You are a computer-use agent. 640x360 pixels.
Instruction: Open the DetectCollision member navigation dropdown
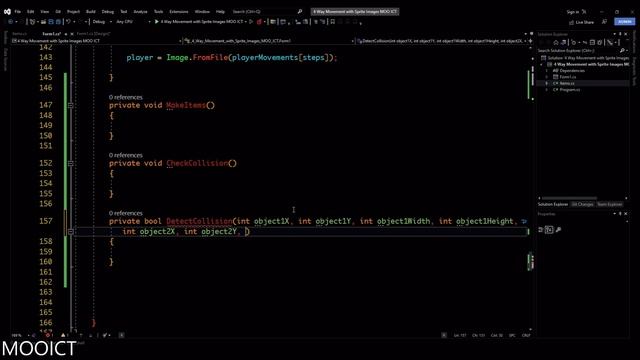441,41
